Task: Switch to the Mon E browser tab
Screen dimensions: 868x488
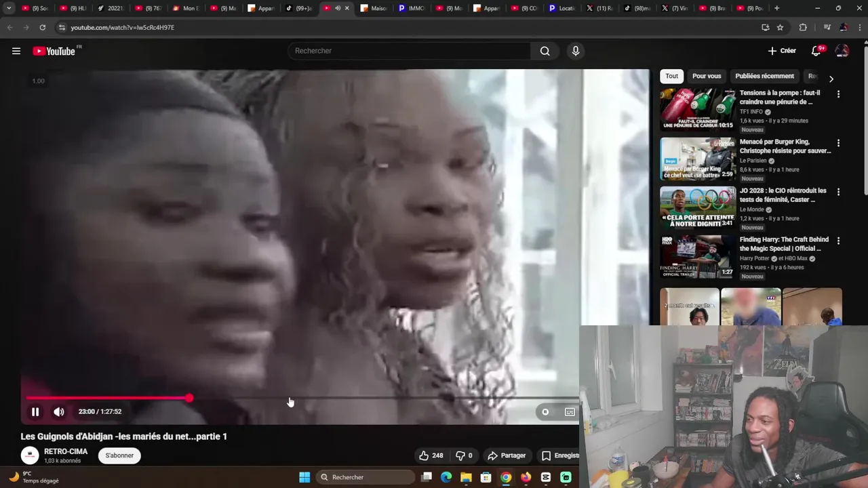Action: [186, 8]
